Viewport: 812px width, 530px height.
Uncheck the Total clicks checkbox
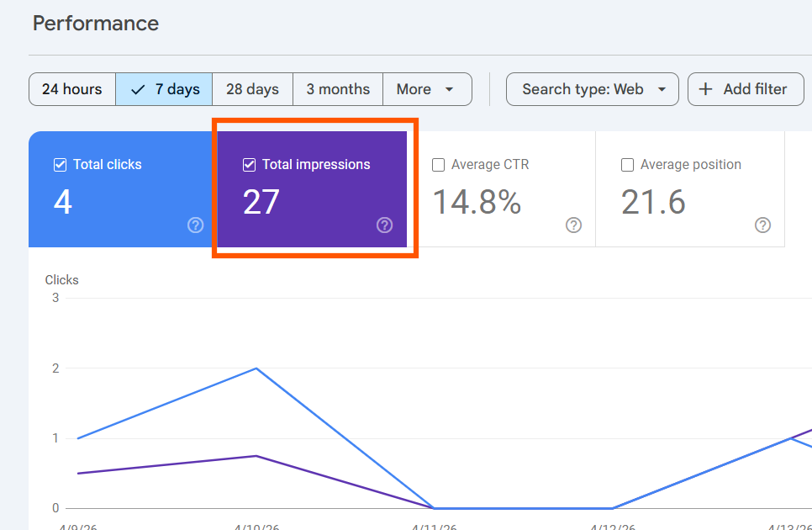pos(60,164)
